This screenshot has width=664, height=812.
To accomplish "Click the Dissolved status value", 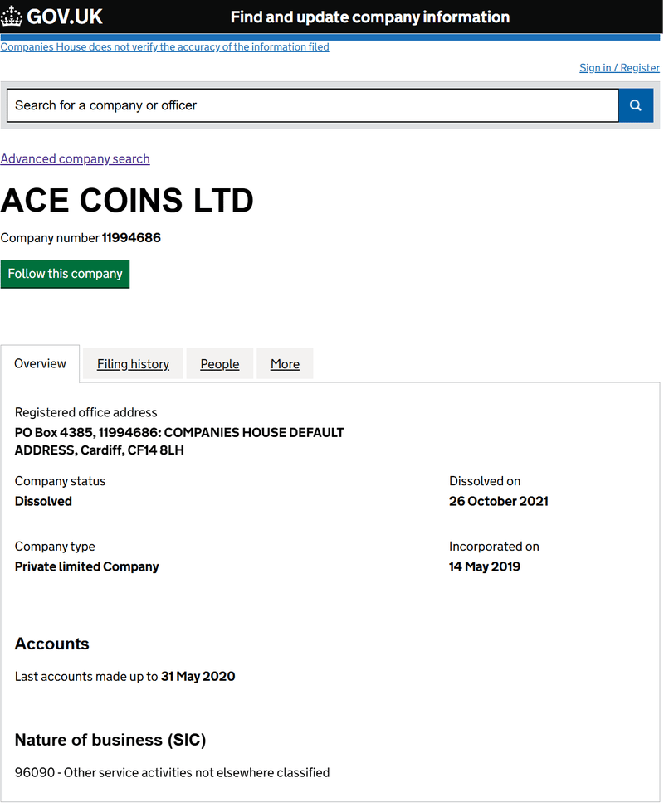I will click(x=43, y=501).
